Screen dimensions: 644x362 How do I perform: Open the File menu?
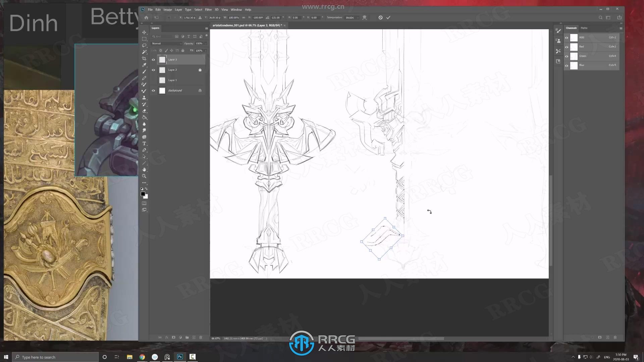pyautogui.click(x=150, y=10)
